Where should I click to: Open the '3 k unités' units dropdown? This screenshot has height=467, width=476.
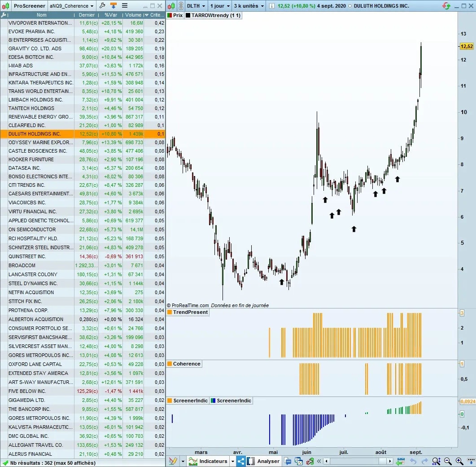pos(249,6)
